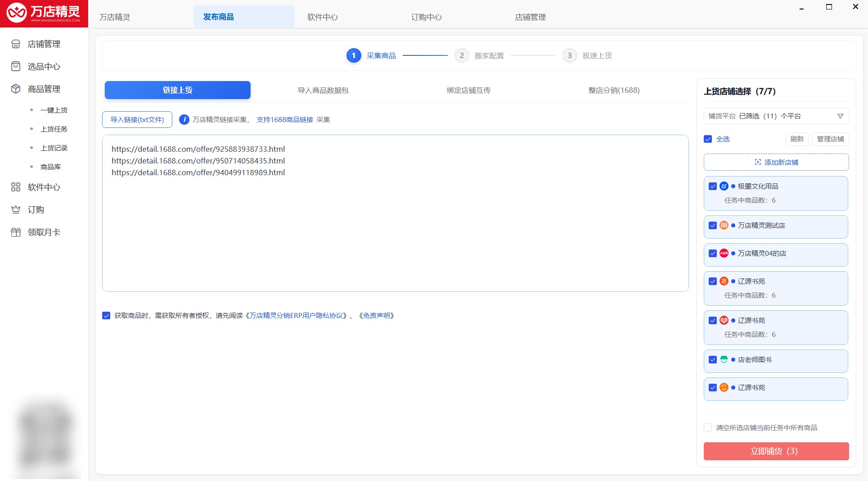
Task: Toggle the 全选 checkbox
Action: point(708,139)
